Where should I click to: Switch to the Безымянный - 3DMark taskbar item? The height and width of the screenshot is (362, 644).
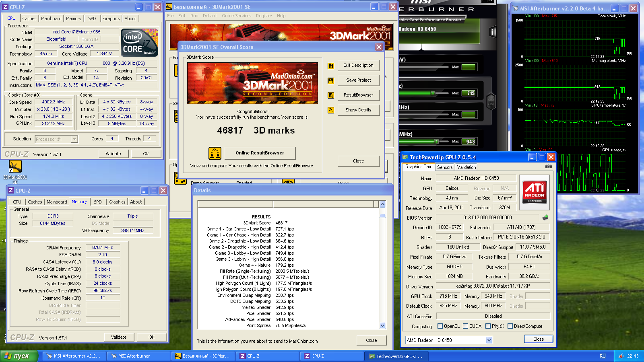click(203, 356)
